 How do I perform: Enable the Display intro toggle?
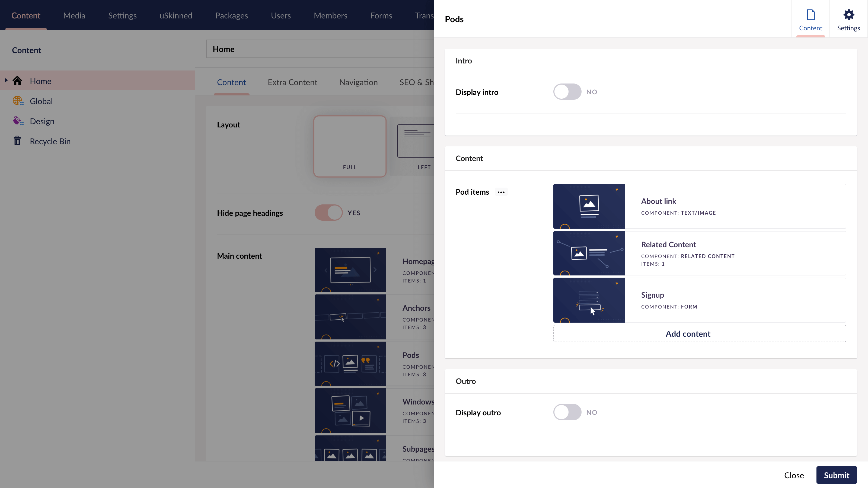click(567, 92)
